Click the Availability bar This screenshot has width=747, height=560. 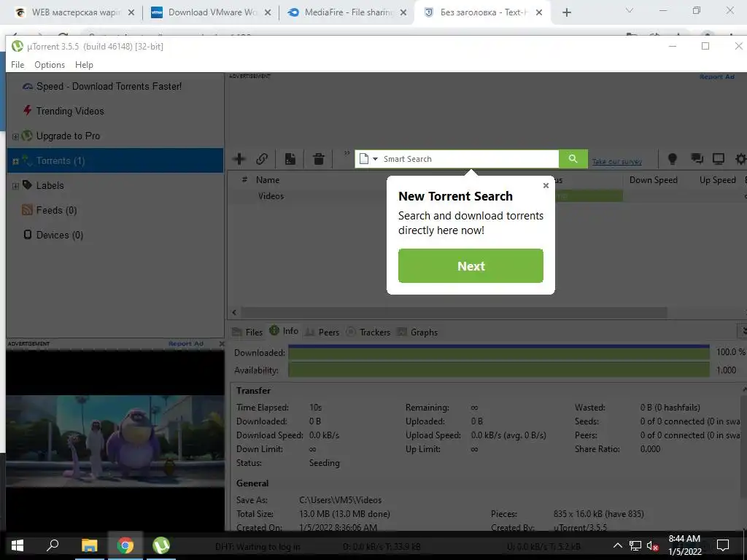point(499,370)
